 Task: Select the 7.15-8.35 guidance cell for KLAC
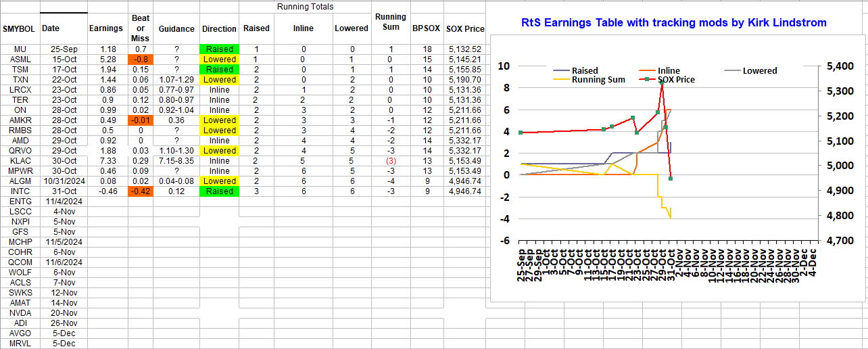(176, 161)
